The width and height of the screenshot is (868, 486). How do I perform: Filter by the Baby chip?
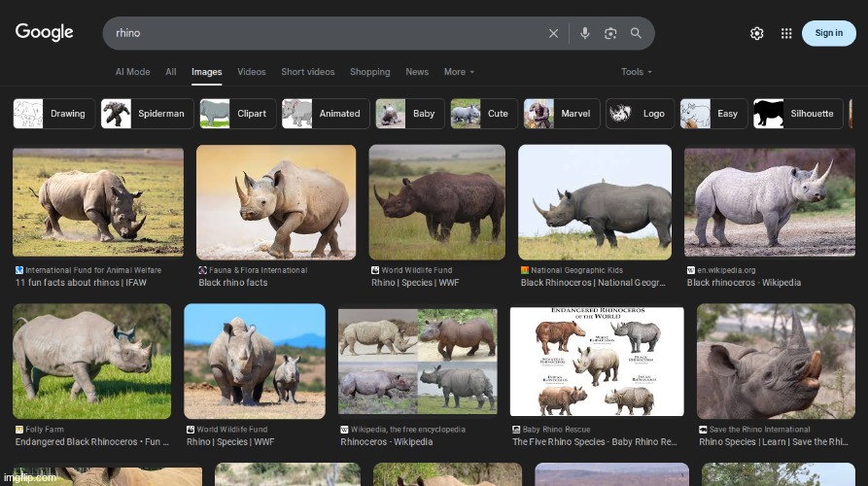tap(409, 114)
